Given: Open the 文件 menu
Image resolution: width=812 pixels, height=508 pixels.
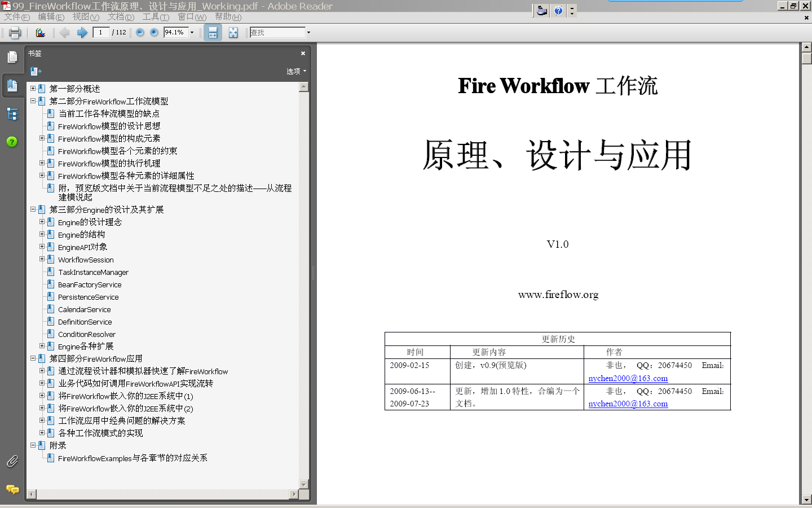Looking at the screenshot, I should (17, 17).
